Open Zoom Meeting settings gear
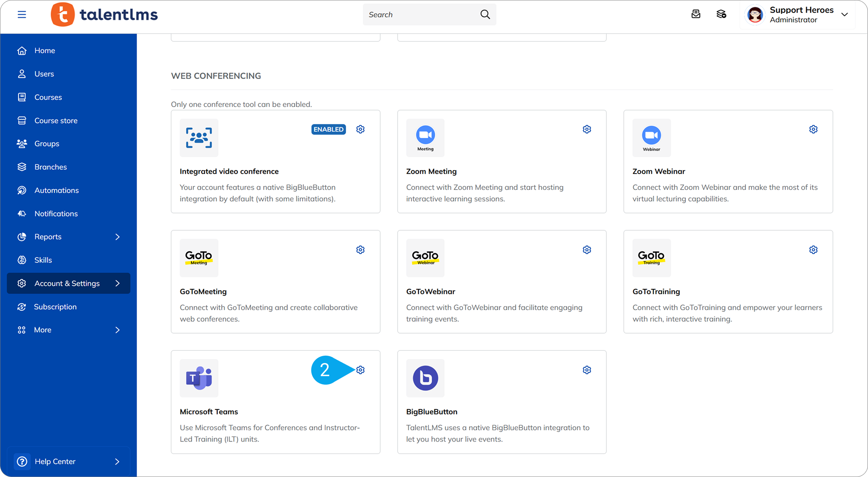The height and width of the screenshot is (477, 868). pos(587,129)
